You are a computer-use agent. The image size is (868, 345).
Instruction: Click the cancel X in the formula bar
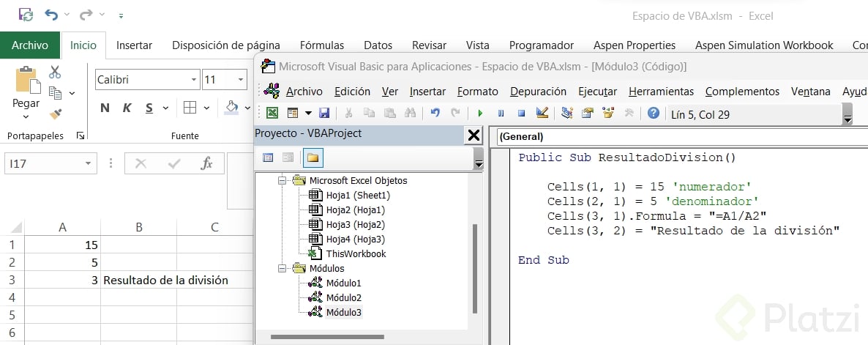(141, 163)
